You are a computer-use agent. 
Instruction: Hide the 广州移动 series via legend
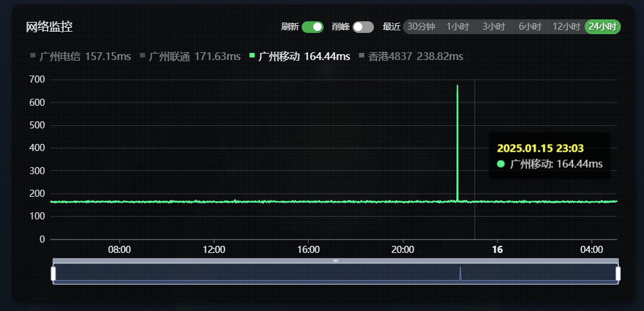click(304, 57)
